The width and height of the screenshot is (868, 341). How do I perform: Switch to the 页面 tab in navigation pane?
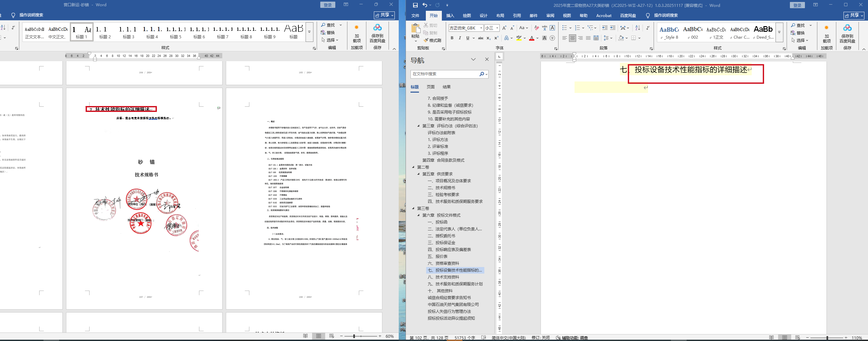431,87
